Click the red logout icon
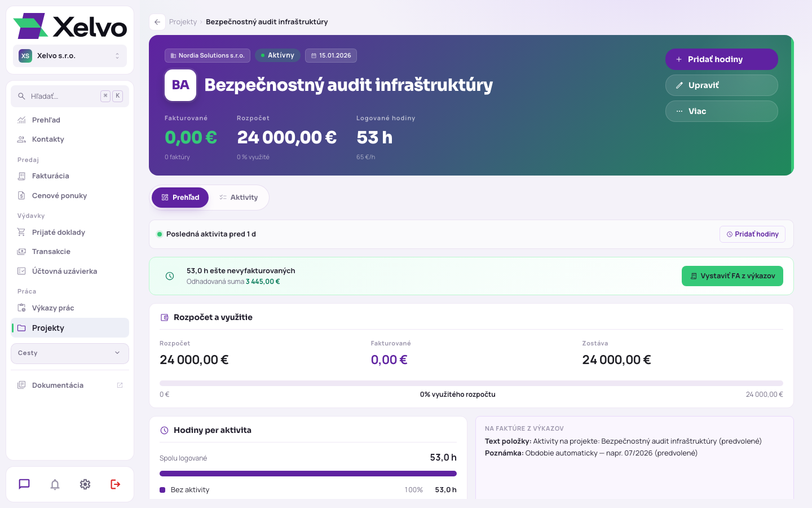812x508 pixels. click(116, 484)
